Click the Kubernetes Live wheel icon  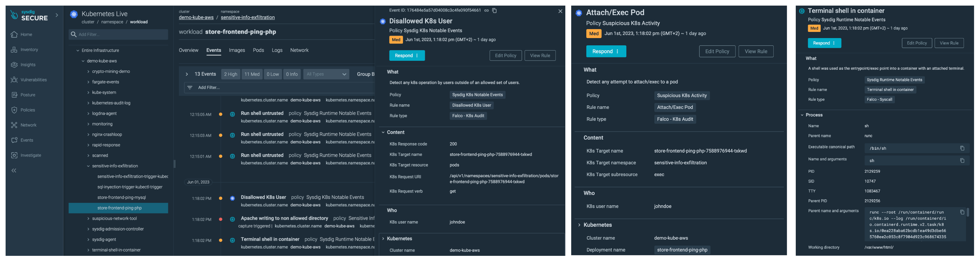74,15
